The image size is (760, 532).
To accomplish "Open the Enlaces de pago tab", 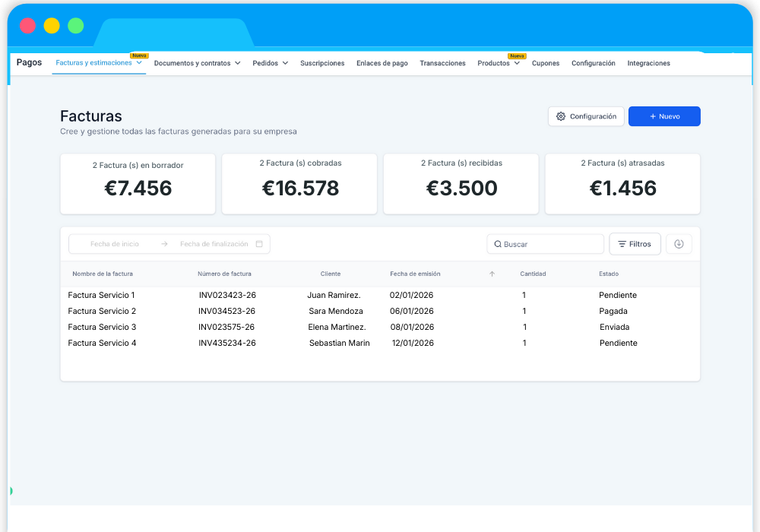I will tap(382, 63).
